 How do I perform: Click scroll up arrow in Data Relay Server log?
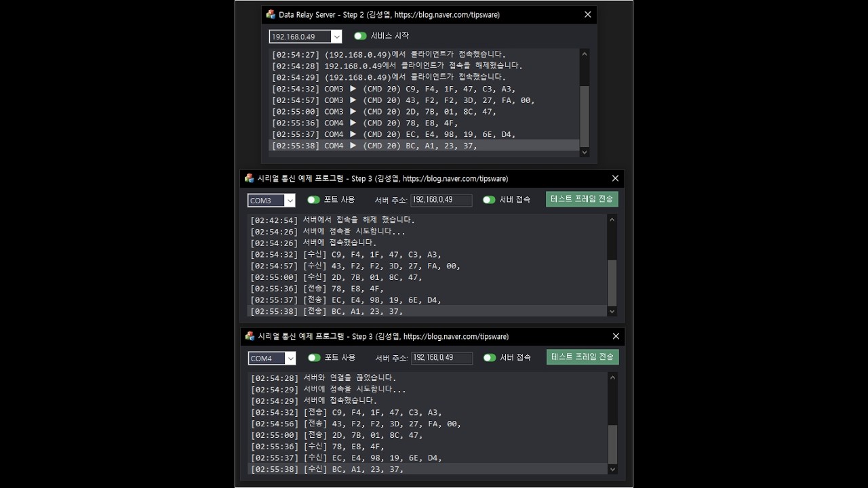[x=585, y=54]
